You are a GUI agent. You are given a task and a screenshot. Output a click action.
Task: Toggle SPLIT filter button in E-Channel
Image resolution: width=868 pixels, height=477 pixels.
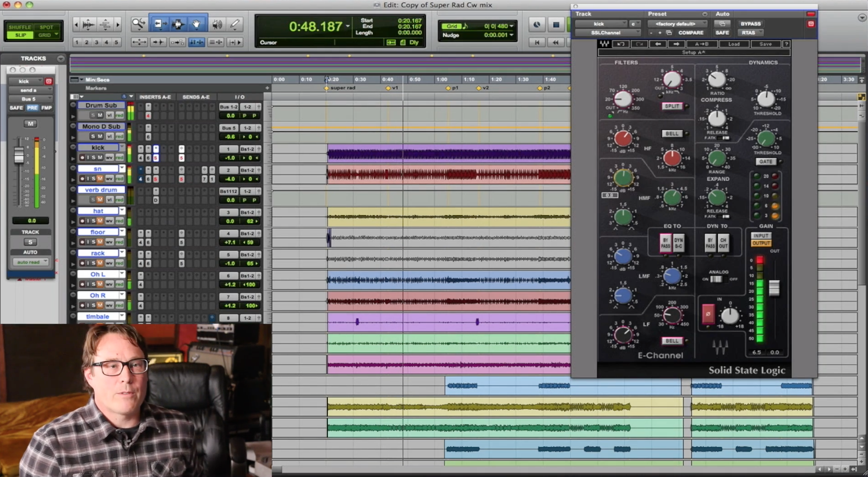click(x=672, y=106)
